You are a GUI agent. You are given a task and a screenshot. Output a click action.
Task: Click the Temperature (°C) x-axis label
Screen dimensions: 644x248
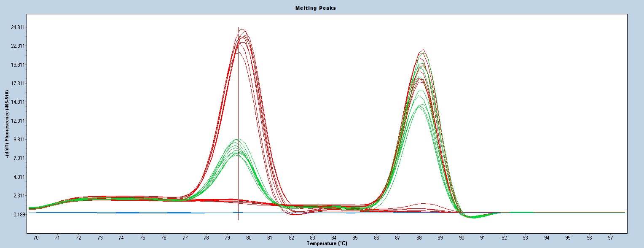coord(327,244)
